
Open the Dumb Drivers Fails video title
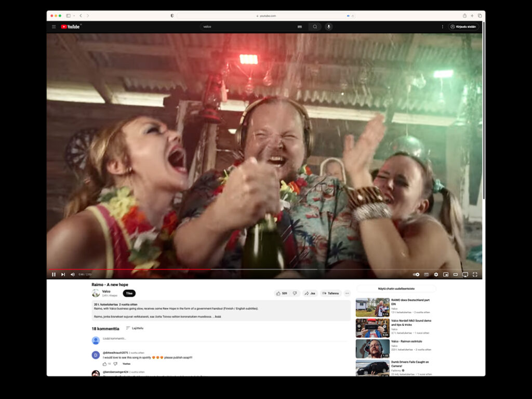pyautogui.click(x=410, y=364)
